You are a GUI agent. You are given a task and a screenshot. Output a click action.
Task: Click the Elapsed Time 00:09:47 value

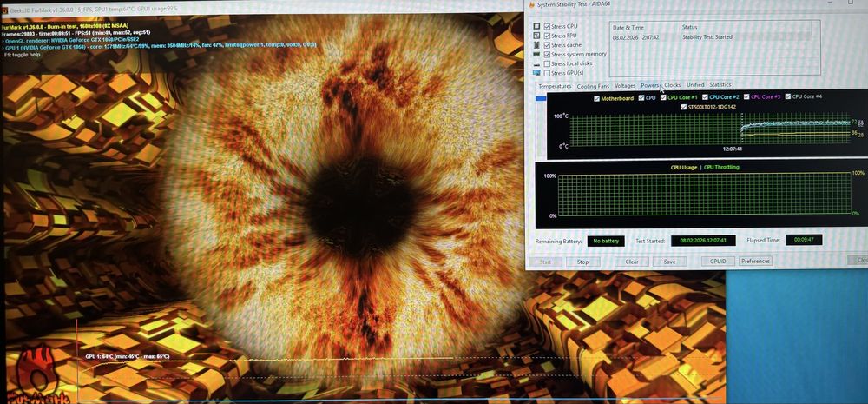pos(803,240)
